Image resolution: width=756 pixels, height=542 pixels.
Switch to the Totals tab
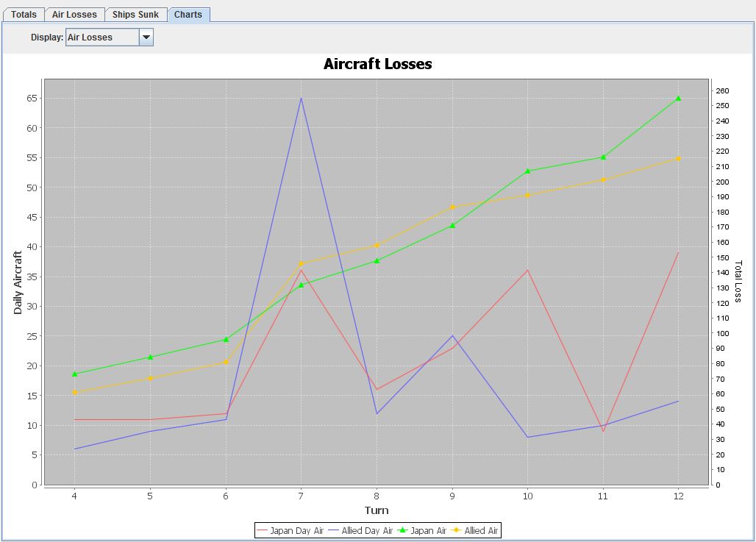point(24,15)
